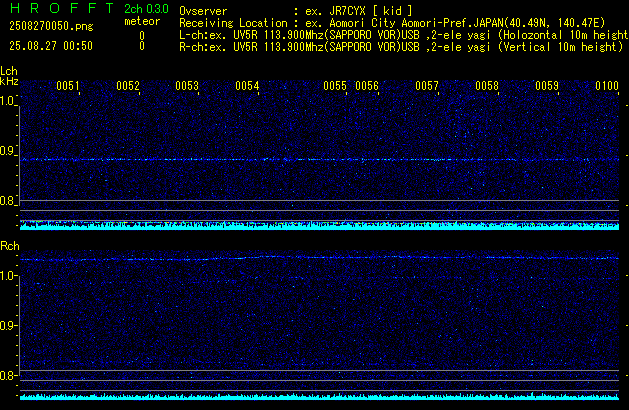
Task: Click time marker 0056
Action: pyautogui.click(x=367, y=86)
